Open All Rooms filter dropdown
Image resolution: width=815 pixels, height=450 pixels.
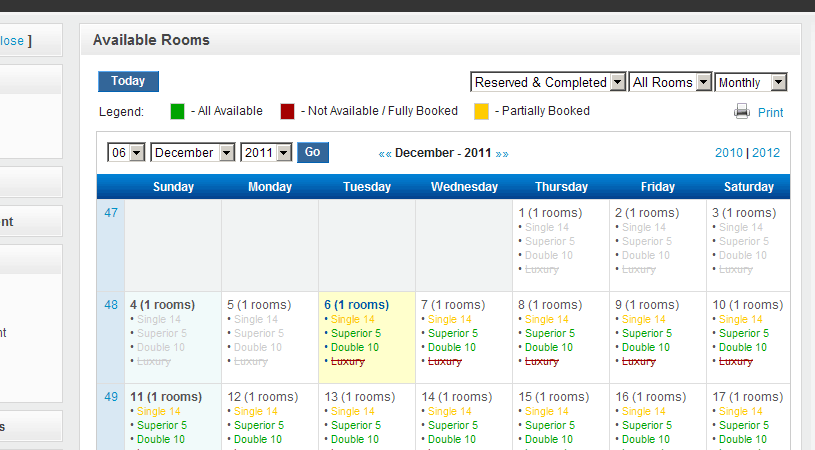click(x=670, y=82)
